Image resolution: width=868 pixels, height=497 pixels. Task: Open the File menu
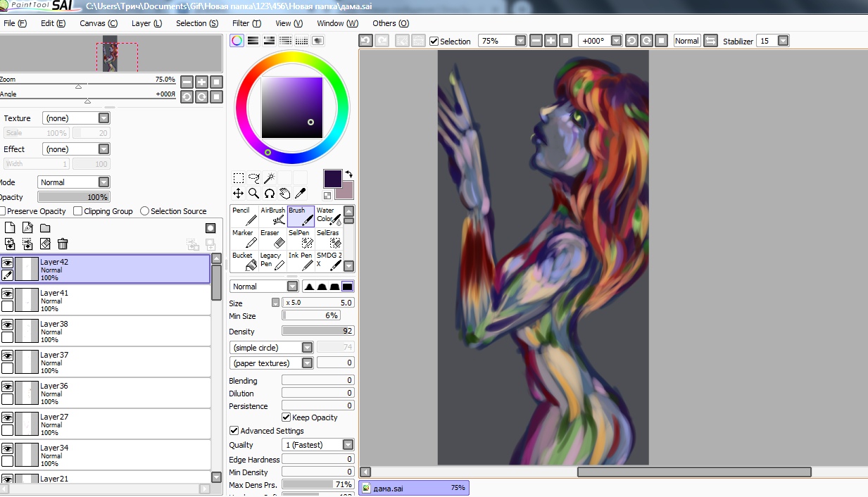point(15,23)
